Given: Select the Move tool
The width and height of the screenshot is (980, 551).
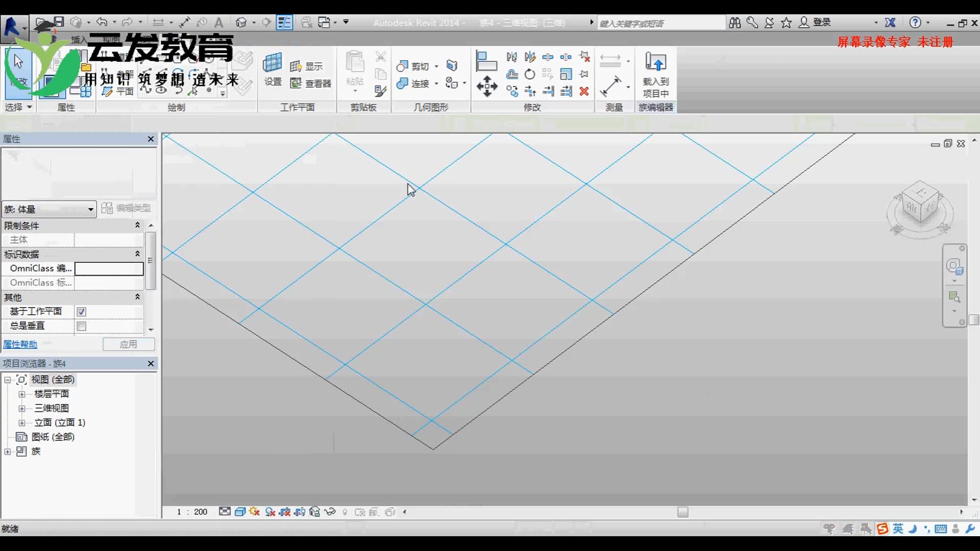Looking at the screenshot, I should coord(487,86).
